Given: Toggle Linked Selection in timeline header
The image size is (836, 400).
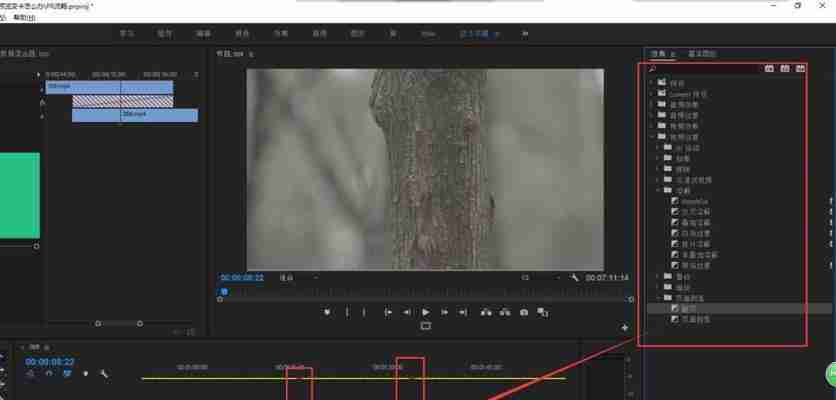Looking at the screenshot, I should 67,374.
